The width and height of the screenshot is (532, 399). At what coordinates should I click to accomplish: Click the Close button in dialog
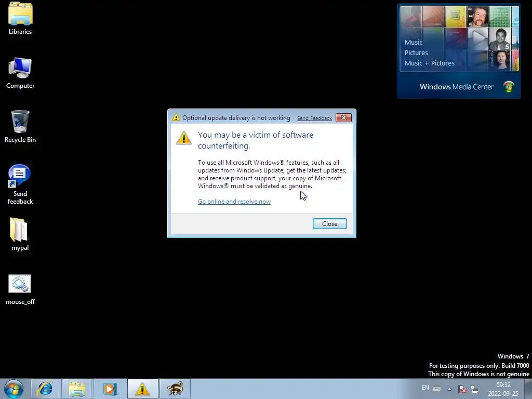[x=329, y=223]
